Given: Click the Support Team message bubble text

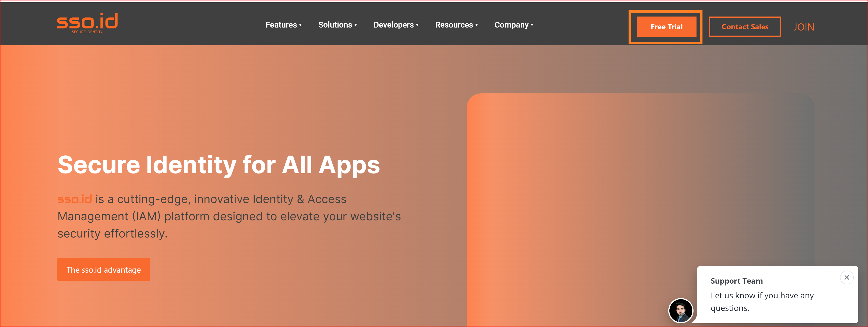Looking at the screenshot, I should tap(762, 301).
